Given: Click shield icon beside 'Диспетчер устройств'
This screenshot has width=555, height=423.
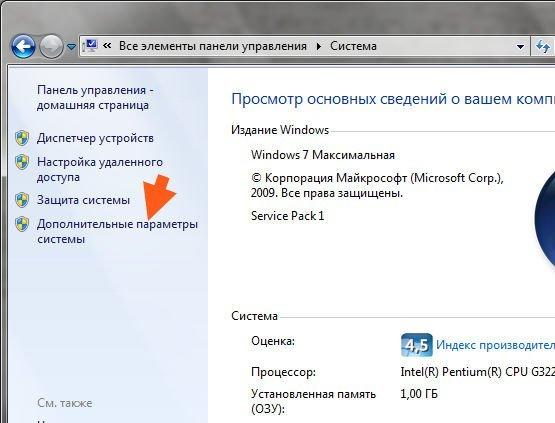Looking at the screenshot, I should 22,138.
